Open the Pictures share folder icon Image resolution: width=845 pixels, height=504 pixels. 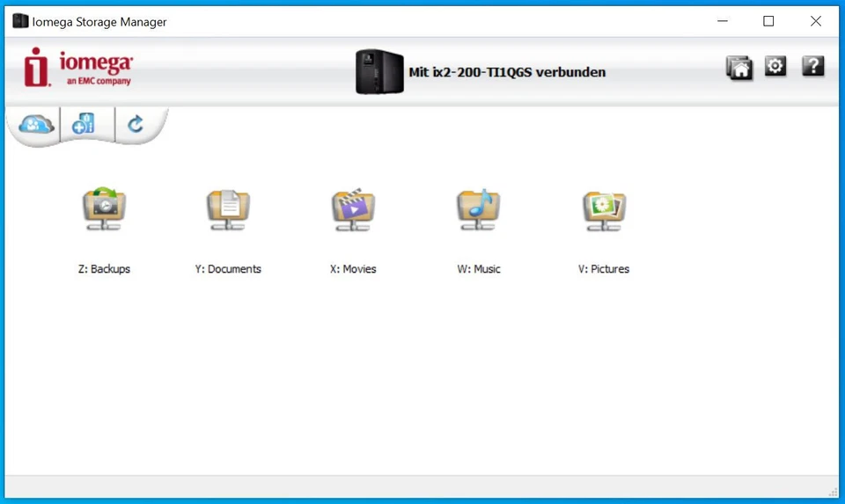tap(604, 211)
